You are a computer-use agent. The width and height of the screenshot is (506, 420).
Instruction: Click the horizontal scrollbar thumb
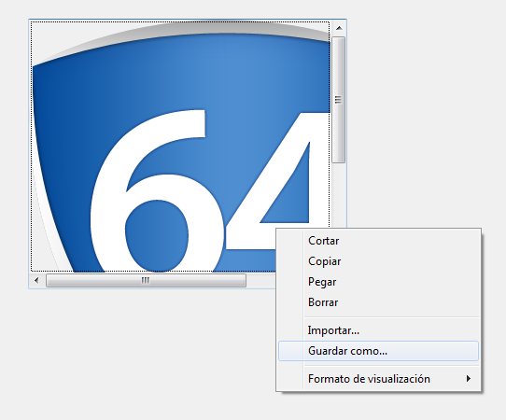pos(146,280)
